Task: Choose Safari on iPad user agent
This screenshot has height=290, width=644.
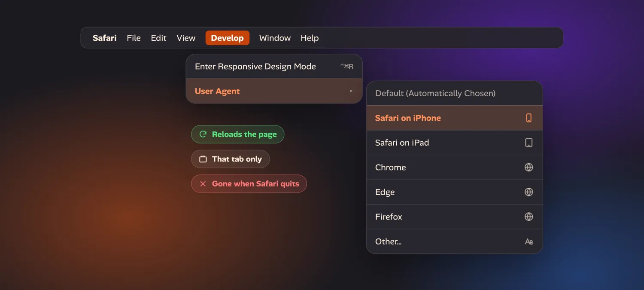Action: pos(455,143)
